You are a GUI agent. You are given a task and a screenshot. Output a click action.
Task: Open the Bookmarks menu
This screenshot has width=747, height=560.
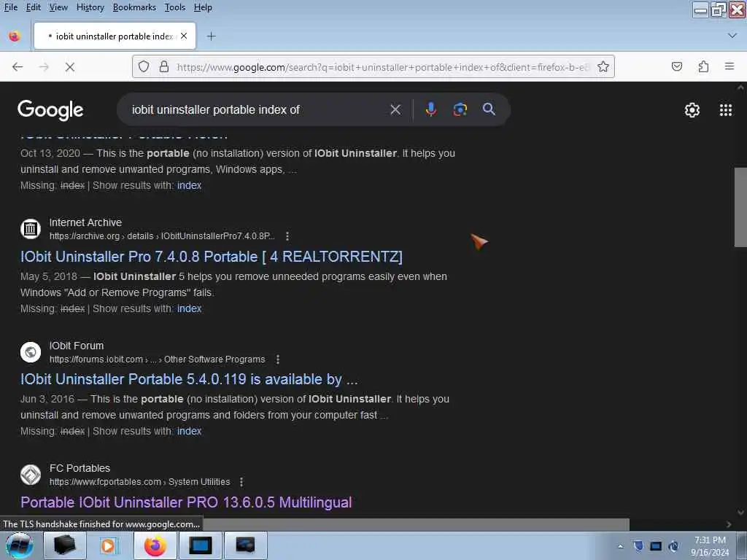tap(134, 7)
